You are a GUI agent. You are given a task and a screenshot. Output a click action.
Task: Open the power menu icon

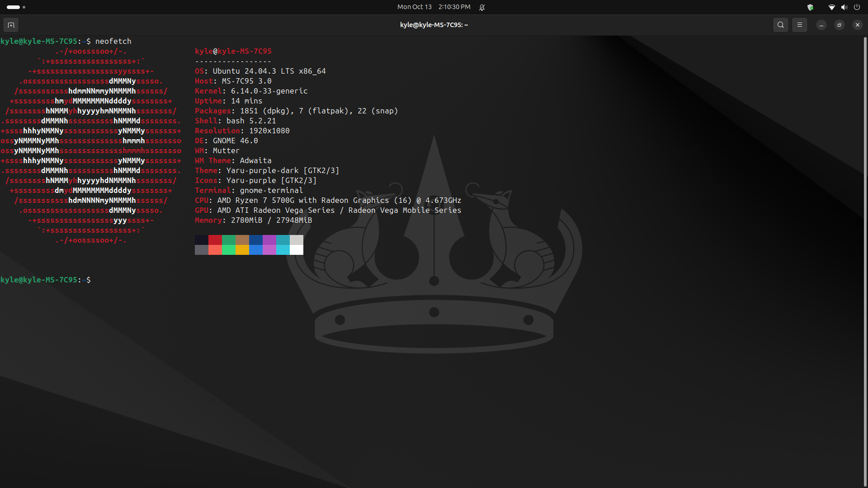(857, 7)
